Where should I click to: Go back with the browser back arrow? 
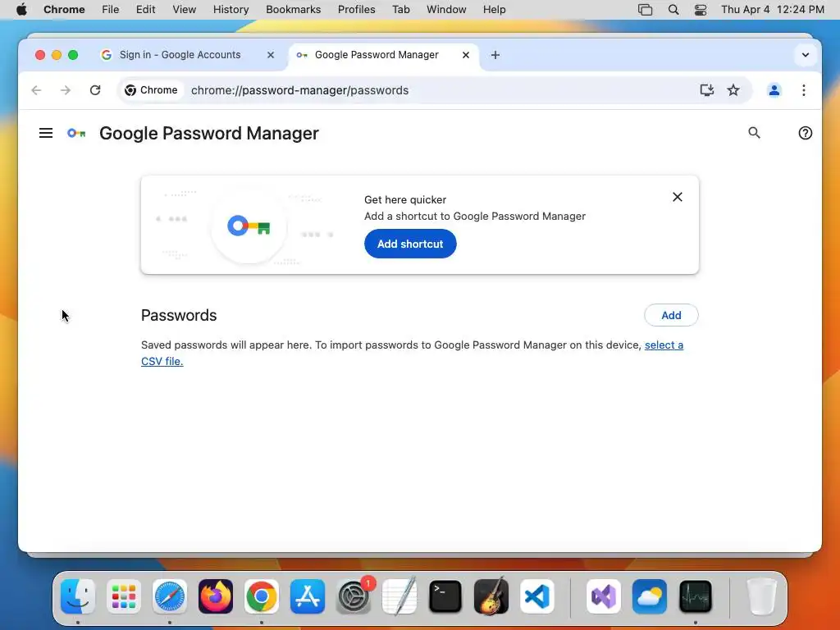point(36,90)
